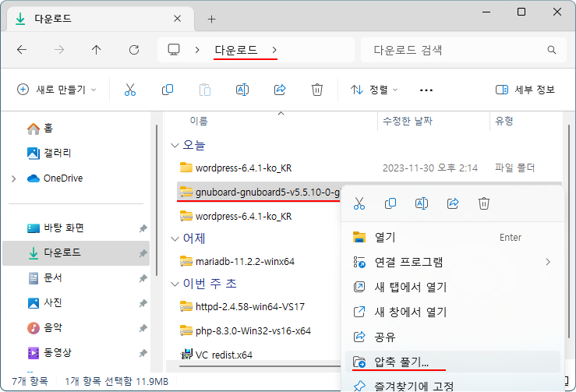Image resolution: width=576 pixels, height=392 pixels.
Task: Click 다운로드 in the address bar
Action: 236,50
